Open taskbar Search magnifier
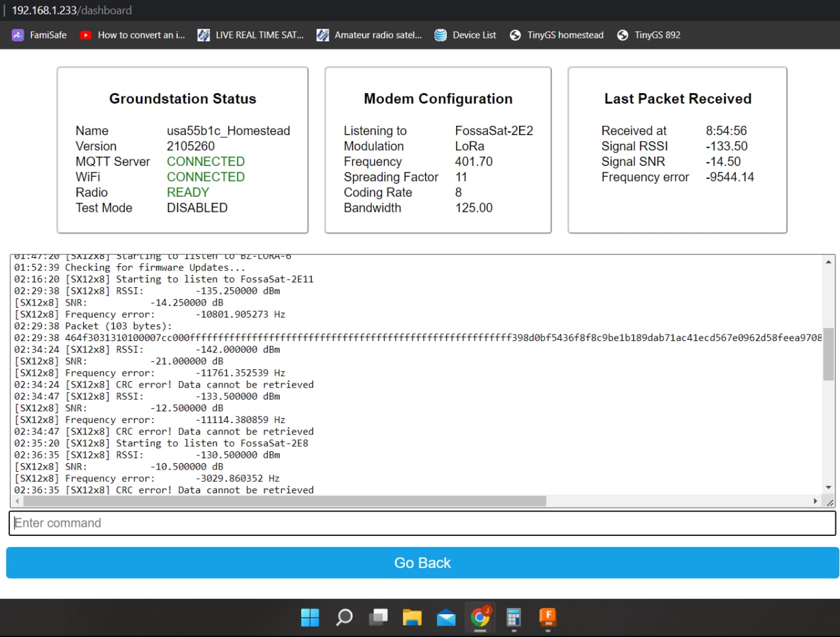The image size is (840, 637). (344, 617)
